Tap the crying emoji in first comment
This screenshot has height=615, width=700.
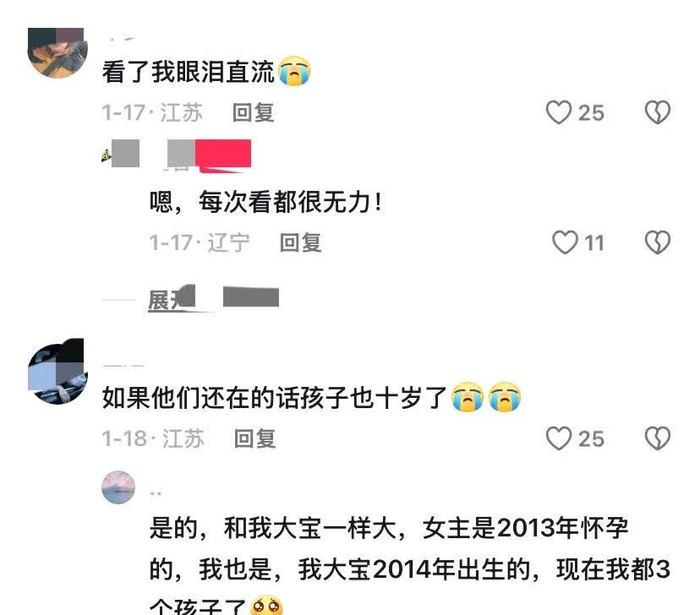tap(295, 71)
